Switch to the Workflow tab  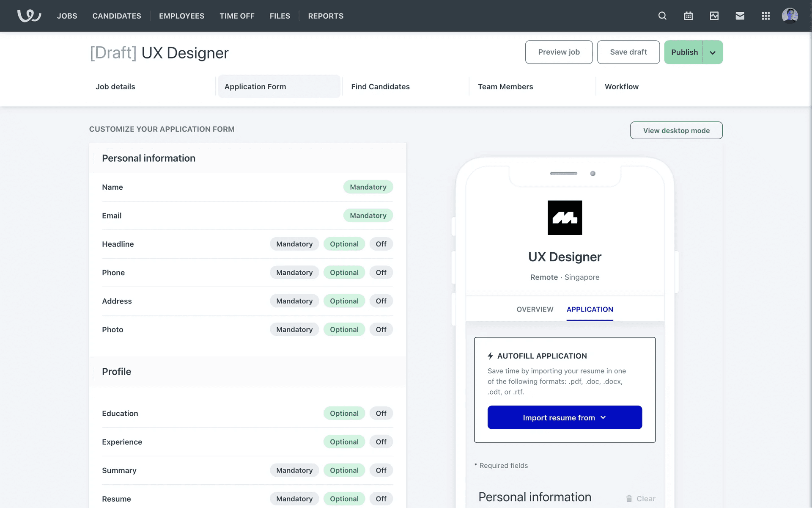coord(621,86)
